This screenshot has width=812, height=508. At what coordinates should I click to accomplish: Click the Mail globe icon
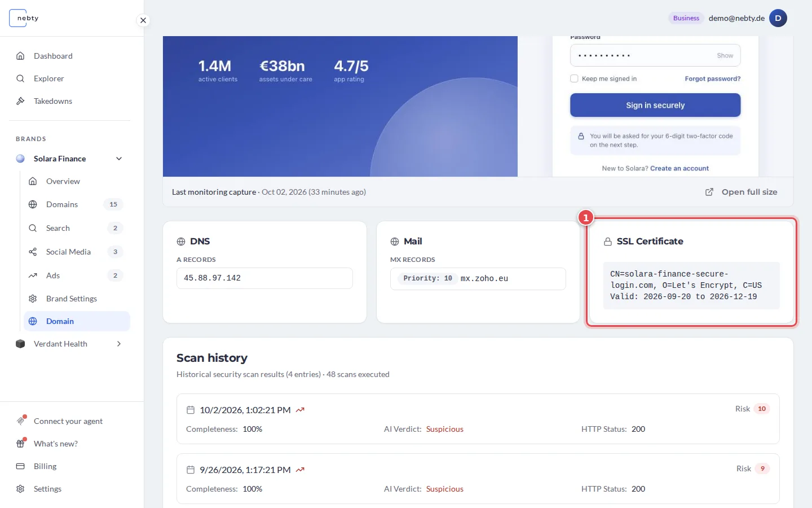(395, 242)
